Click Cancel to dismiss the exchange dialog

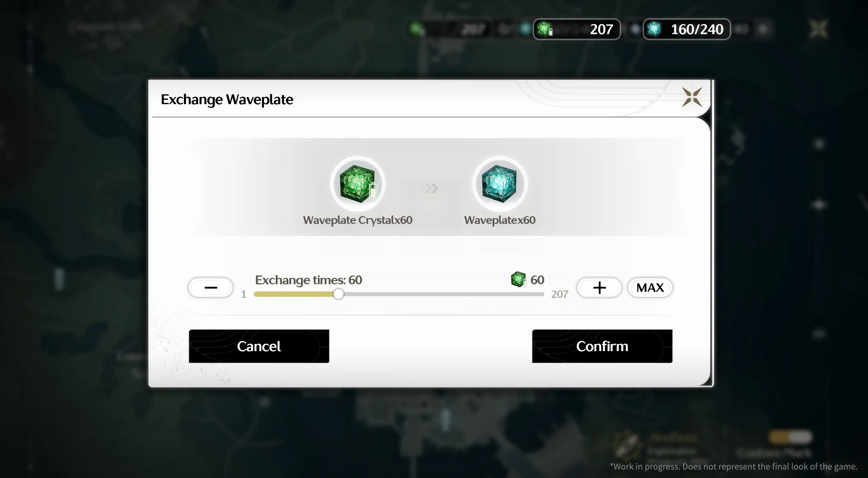click(259, 346)
